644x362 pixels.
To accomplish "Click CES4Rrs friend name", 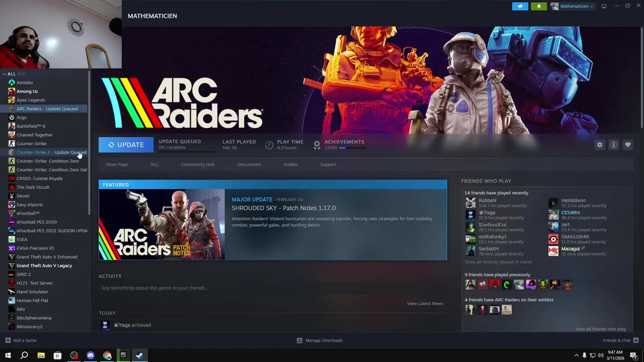I will 571,213.
